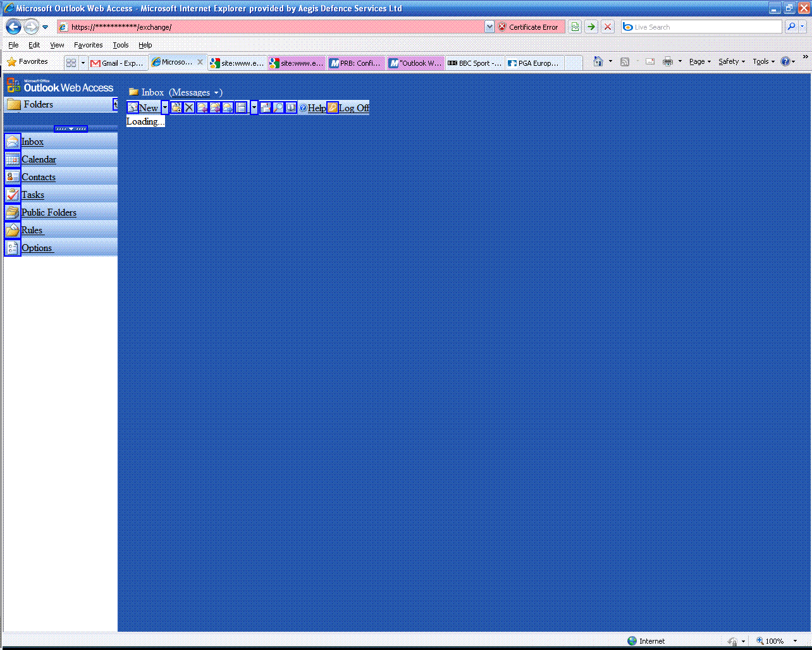Open Rules in the navigation pane
The width and height of the screenshot is (812, 650).
(32, 230)
